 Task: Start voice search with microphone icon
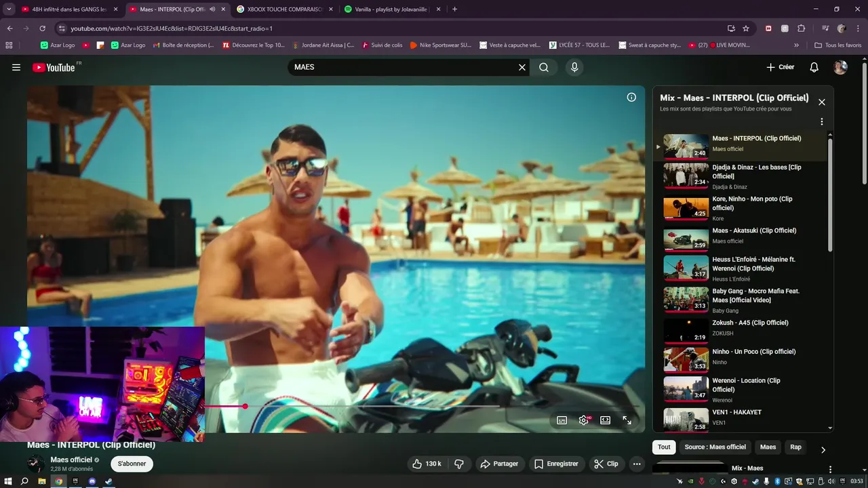click(x=574, y=67)
